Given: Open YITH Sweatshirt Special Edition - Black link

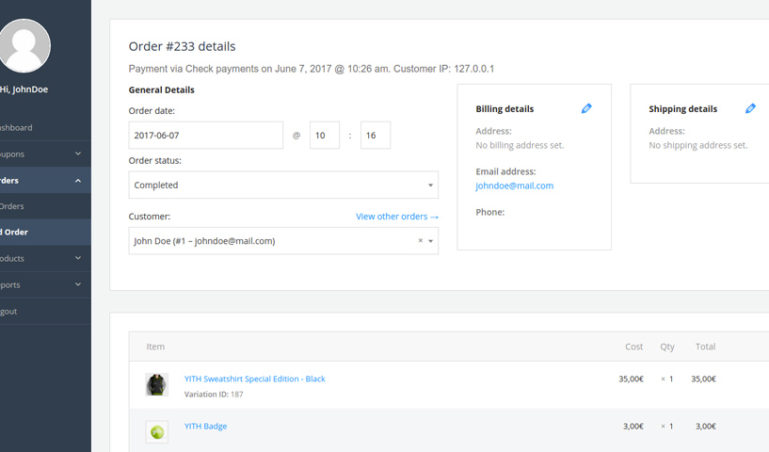Looking at the screenshot, I should click(x=254, y=379).
